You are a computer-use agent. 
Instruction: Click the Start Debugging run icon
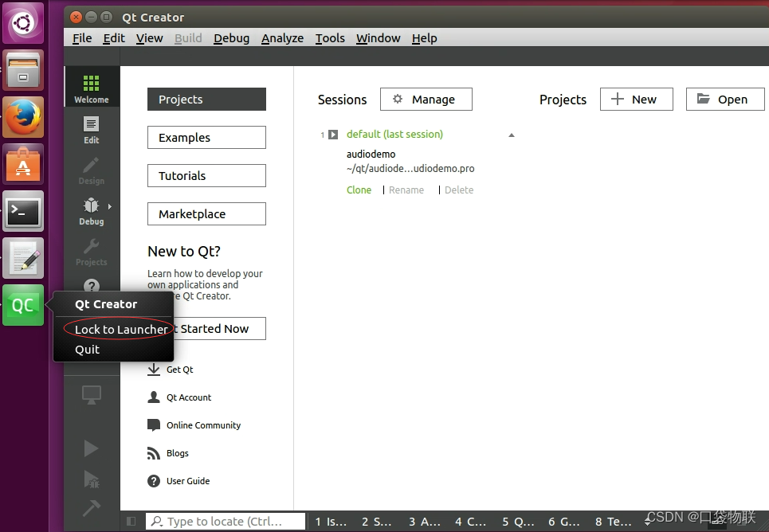tap(91, 479)
